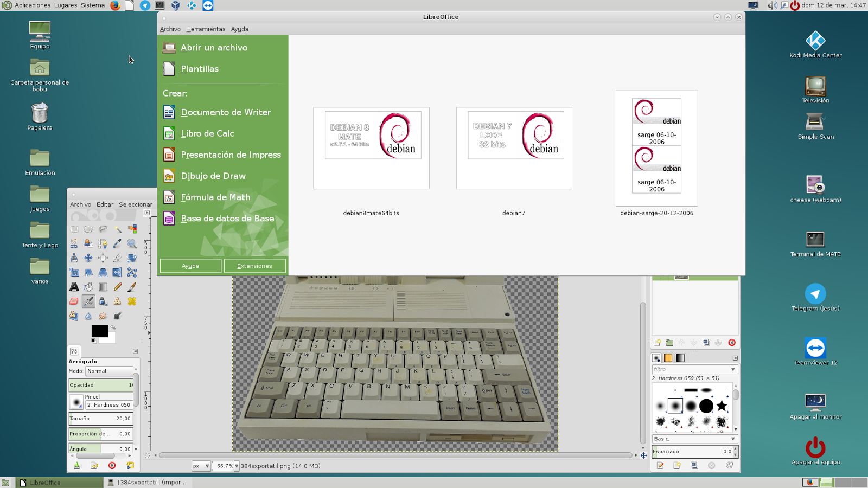
Task: Open brushes dock tab configuration menu
Action: pyautogui.click(x=735, y=358)
